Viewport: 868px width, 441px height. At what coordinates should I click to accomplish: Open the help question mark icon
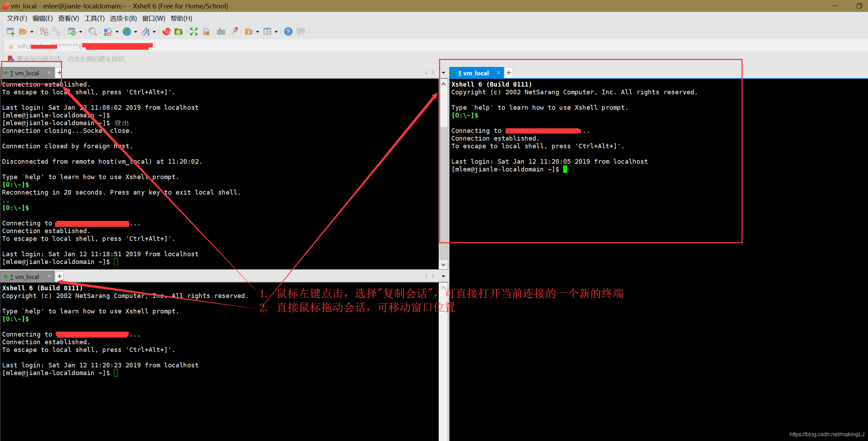click(288, 32)
